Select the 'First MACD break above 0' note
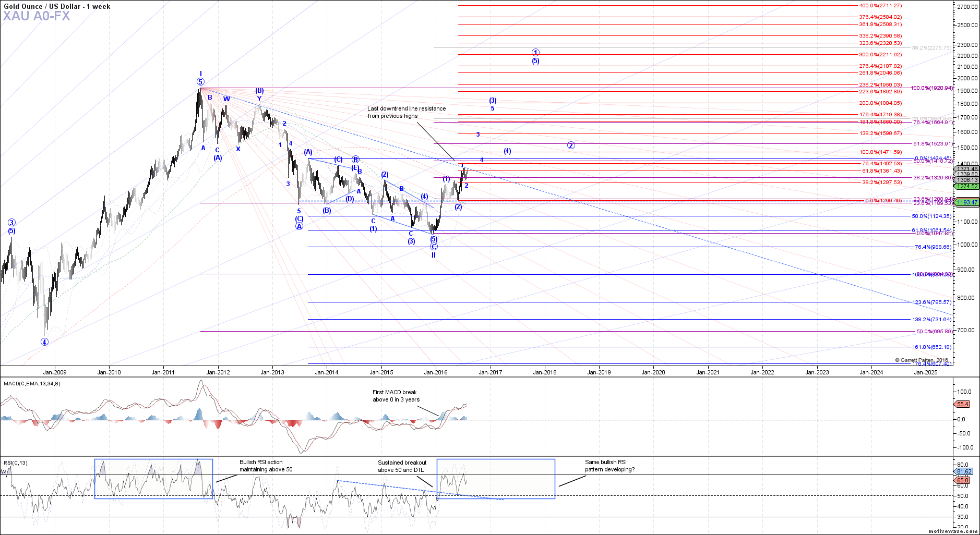The width and height of the screenshot is (980, 535). (x=396, y=396)
